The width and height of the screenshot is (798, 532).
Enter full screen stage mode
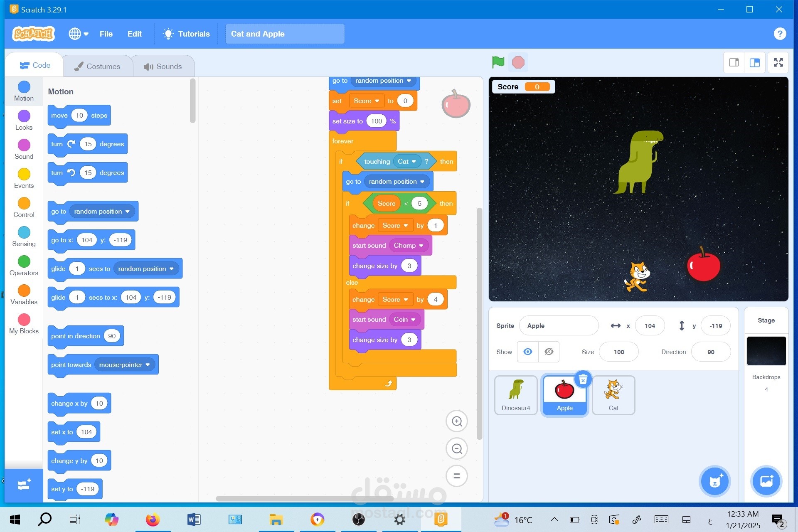(x=778, y=62)
